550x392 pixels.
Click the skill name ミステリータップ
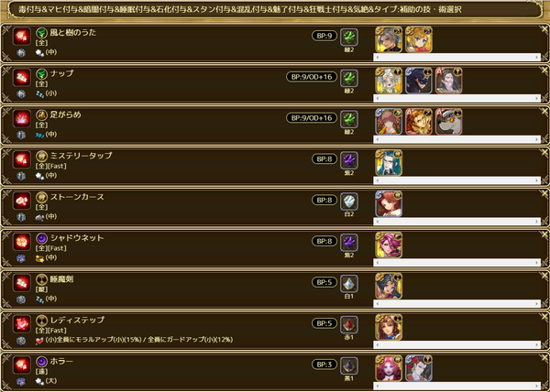coord(81,156)
